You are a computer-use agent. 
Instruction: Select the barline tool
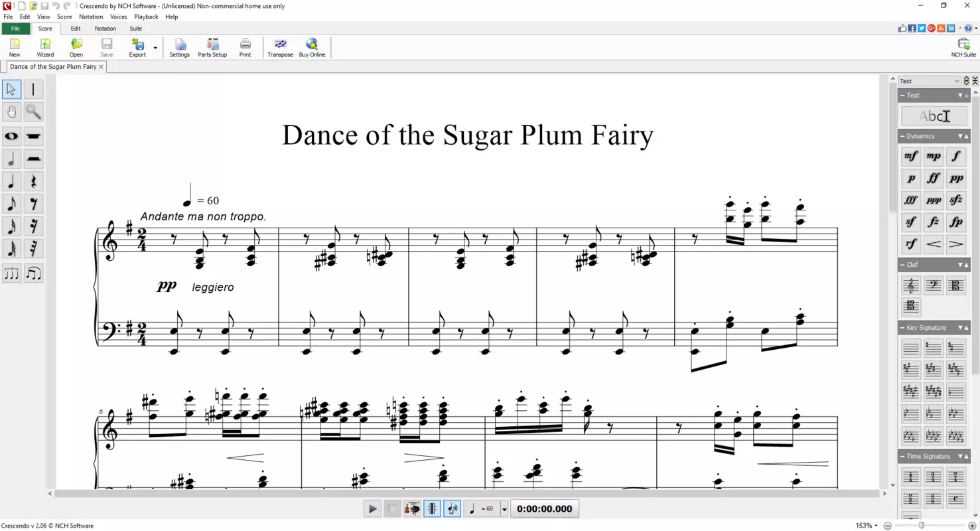(x=33, y=89)
